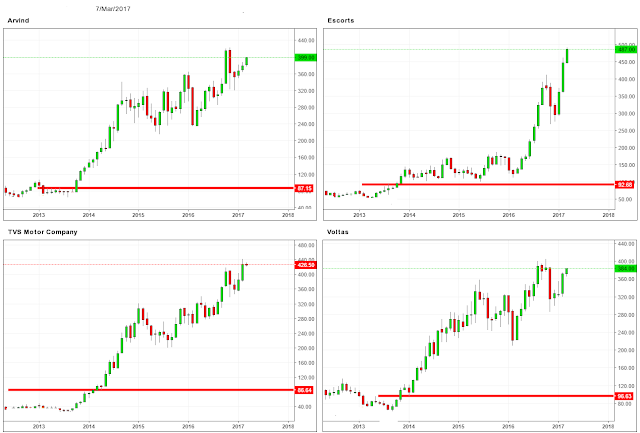Click the 2017 year label under Voltas chart
The height and width of the screenshot is (433, 640).
pyautogui.click(x=558, y=426)
